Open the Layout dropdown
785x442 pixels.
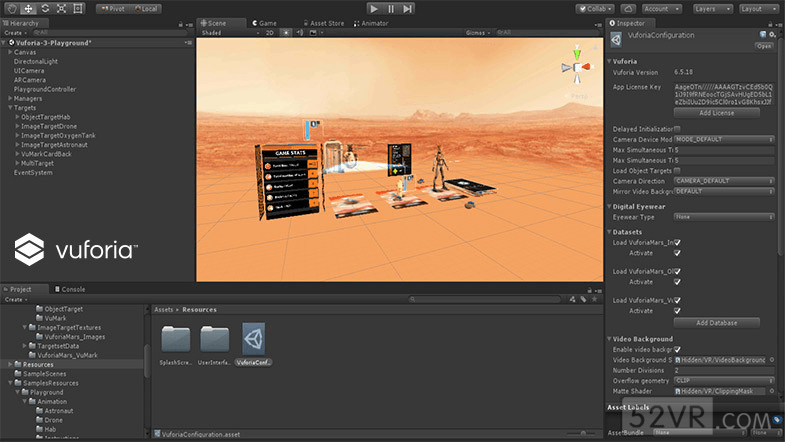tap(758, 9)
